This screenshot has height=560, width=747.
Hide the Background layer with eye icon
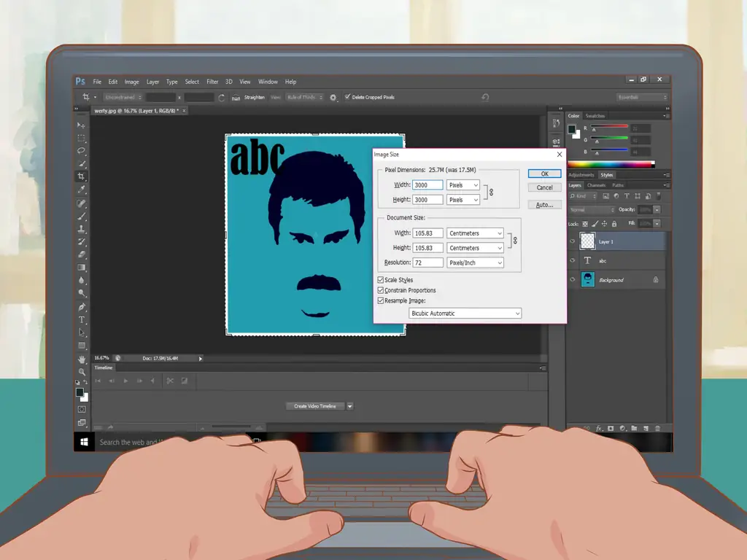click(573, 279)
